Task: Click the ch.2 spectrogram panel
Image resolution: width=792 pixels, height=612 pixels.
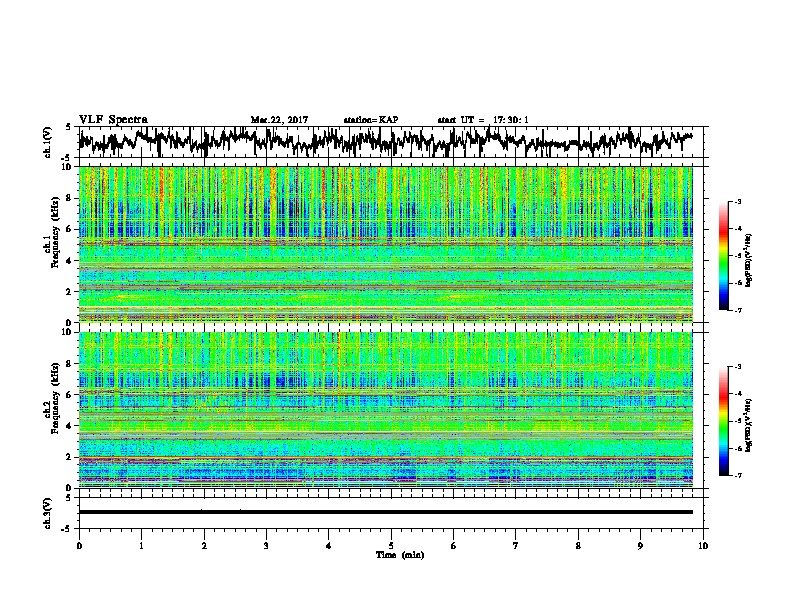Action: pyautogui.click(x=386, y=410)
